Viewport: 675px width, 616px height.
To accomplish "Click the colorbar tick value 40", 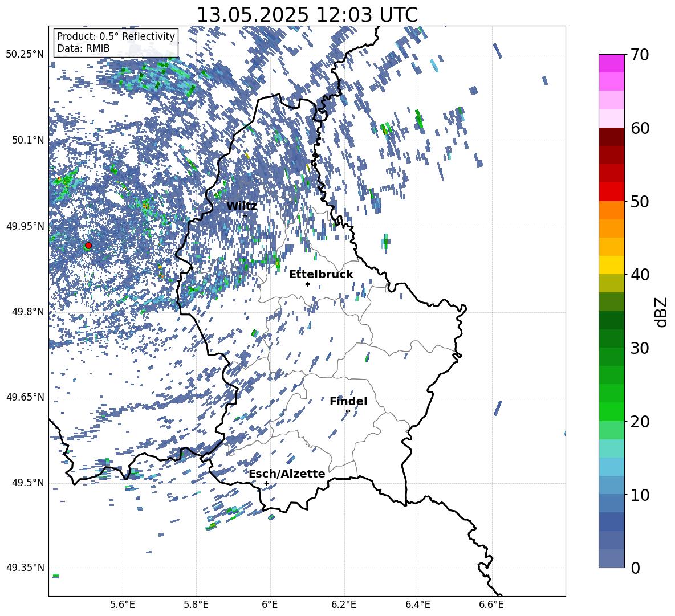I will click(639, 275).
